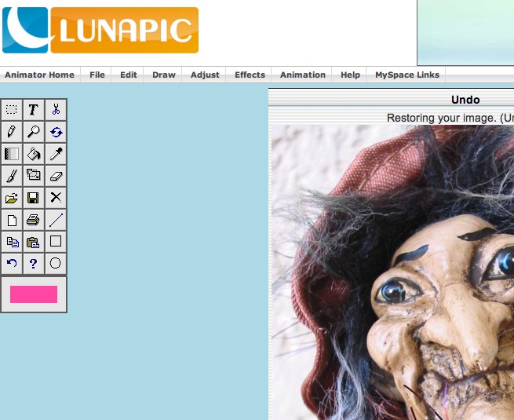The height and width of the screenshot is (420, 514).
Task: Open the File menu
Action: point(97,75)
